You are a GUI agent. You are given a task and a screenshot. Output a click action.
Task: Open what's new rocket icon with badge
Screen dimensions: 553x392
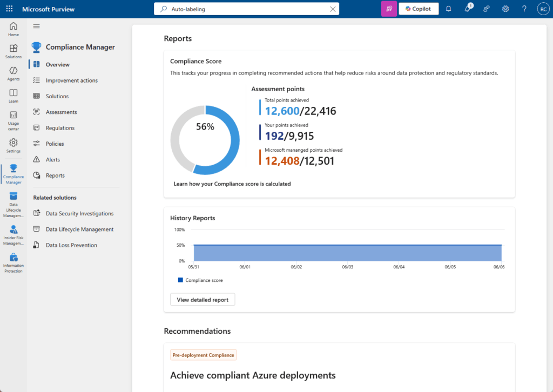tap(468, 9)
